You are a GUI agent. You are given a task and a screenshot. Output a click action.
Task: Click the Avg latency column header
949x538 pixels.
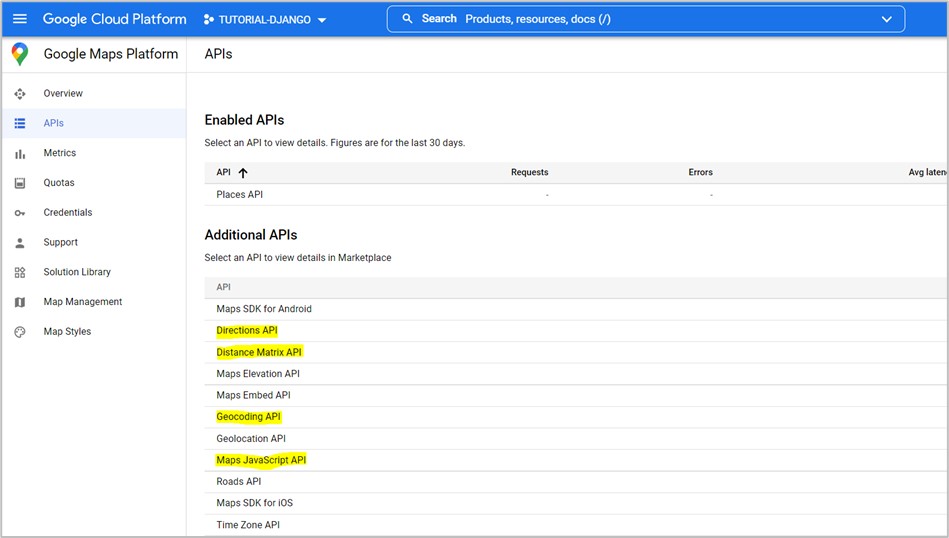tap(927, 172)
